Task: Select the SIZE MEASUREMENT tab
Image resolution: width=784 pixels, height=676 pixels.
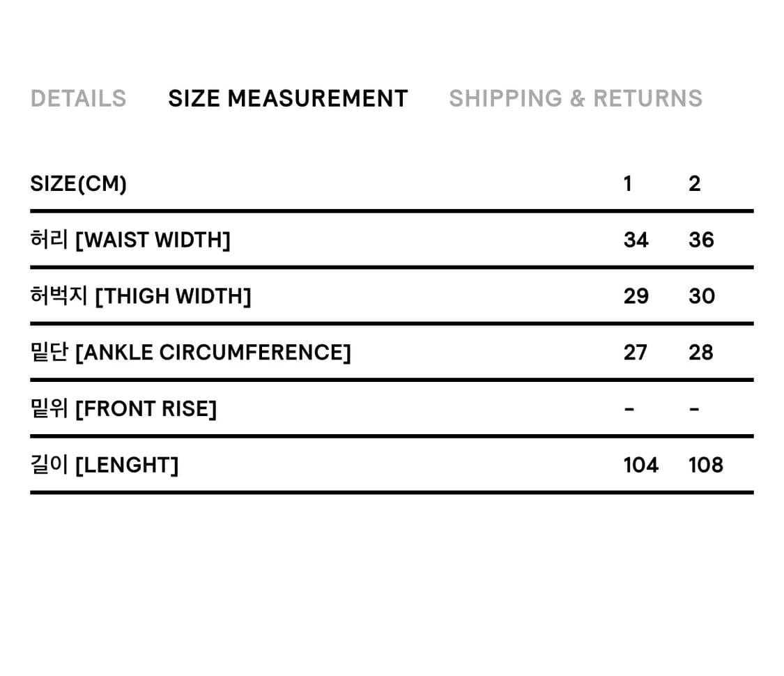Action: 288,98
